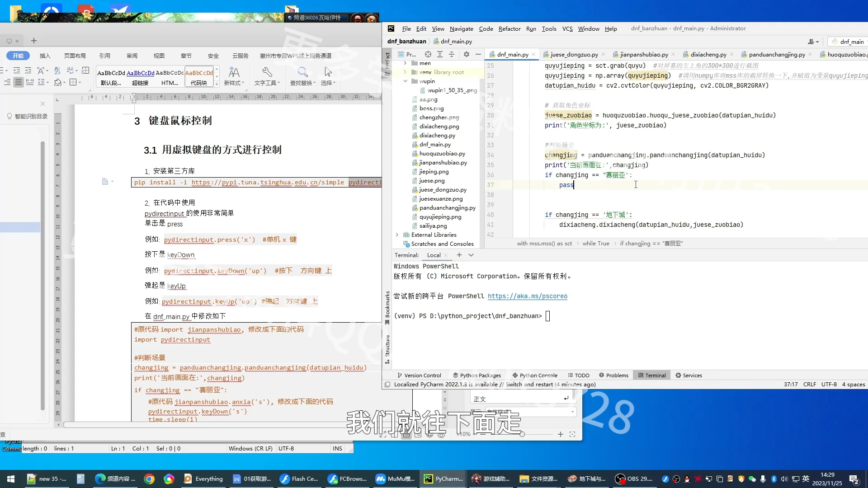This screenshot has height=488, width=868.
Task: Open the Version Control tool window
Action: click(419, 375)
